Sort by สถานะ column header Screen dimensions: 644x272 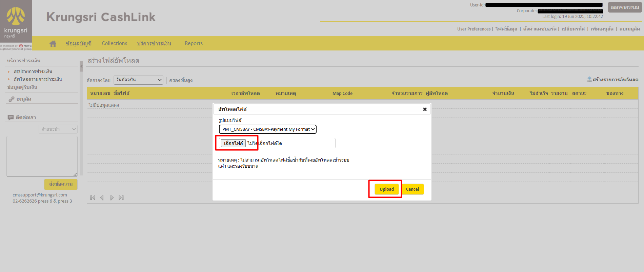pyautogui.click(x=579, y=93)
